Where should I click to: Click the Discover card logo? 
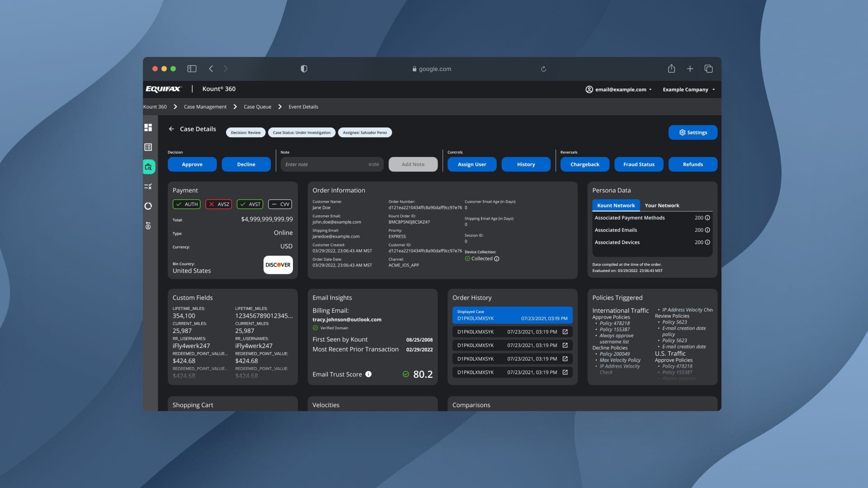click(278, 265)
